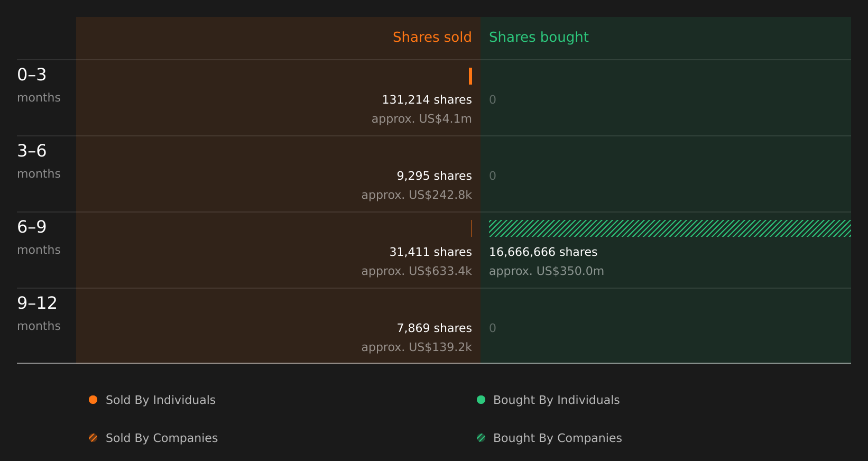Click the bought 0 value in the 0–3 months row

(x=493, y=99)
